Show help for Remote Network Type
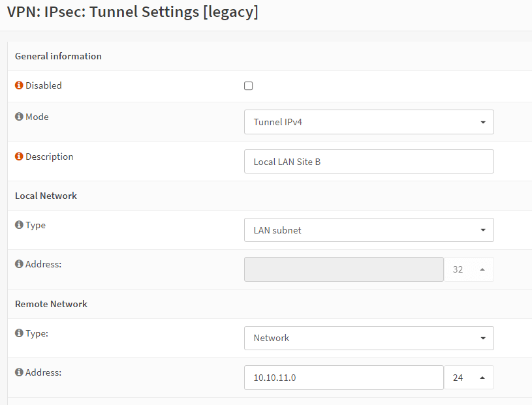Image resolution: width=532 pixels, height=405 pixels. coord(20,333)
